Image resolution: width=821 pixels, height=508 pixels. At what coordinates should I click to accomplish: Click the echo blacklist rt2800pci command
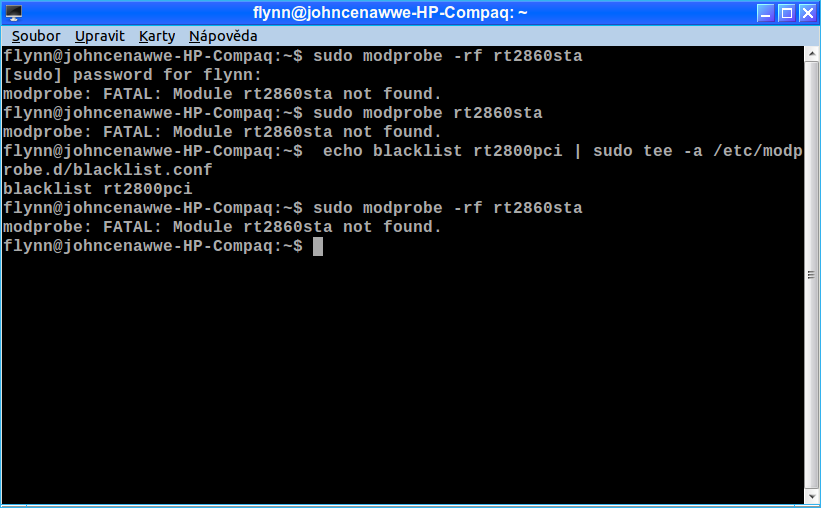tap(442, 151)
